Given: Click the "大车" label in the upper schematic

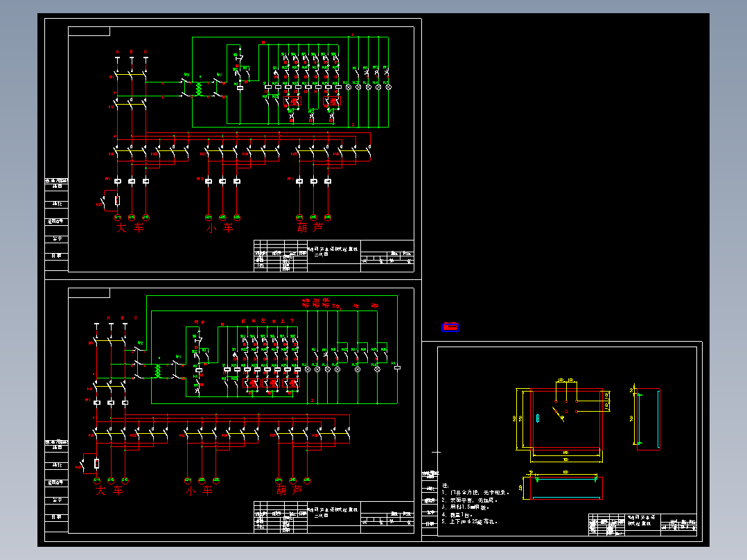Looking at the screenshot, I should pos(130,228).
